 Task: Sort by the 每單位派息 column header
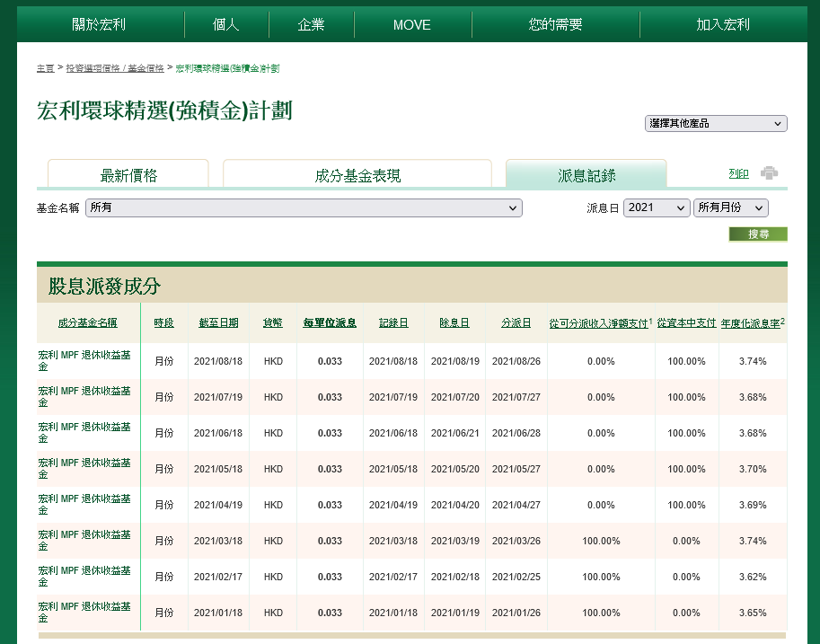330,322
